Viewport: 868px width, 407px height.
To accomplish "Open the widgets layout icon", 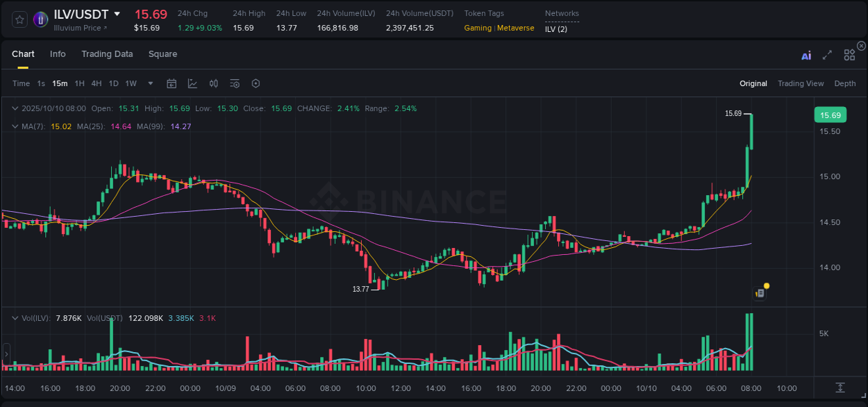I will click(849, 54).
